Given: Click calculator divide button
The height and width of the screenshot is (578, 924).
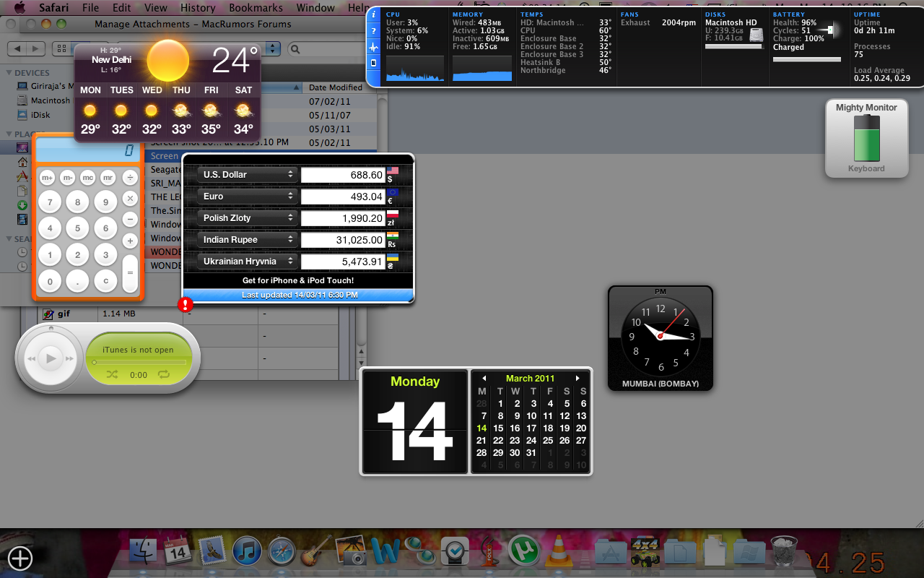Looking at the screenshot, I should click(x=130, y=177).
